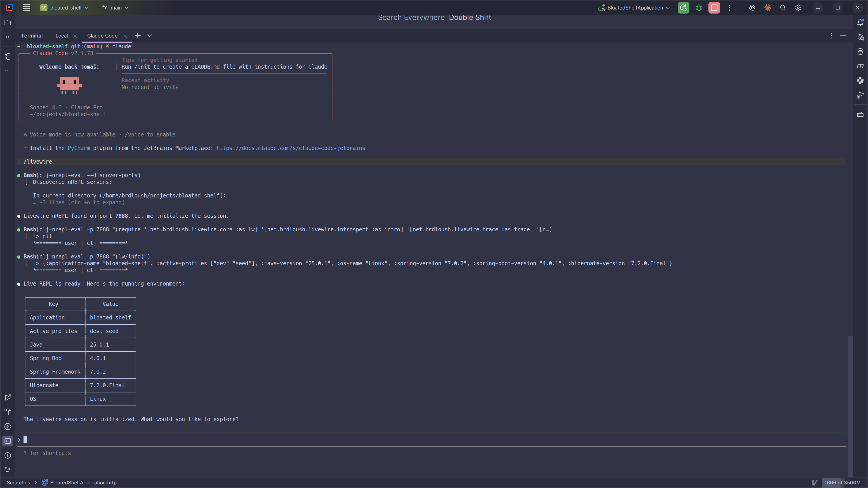Click the '7.2.0.Final' Hibernate value
The image size is (868, 488).
107,385
